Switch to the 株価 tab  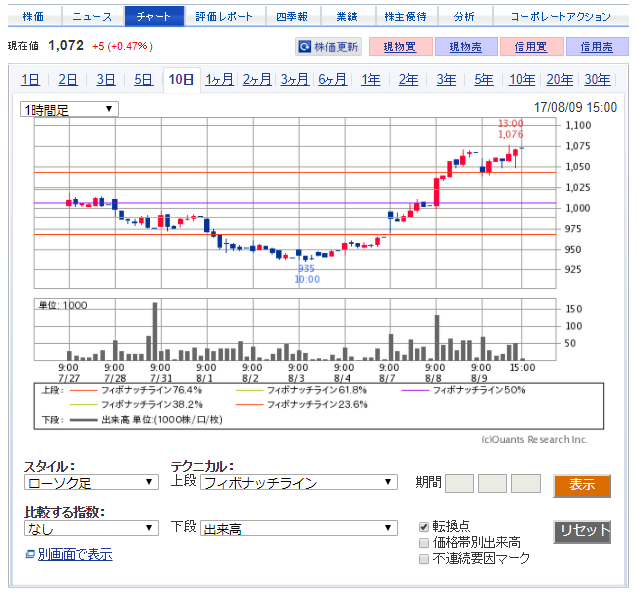34,17
